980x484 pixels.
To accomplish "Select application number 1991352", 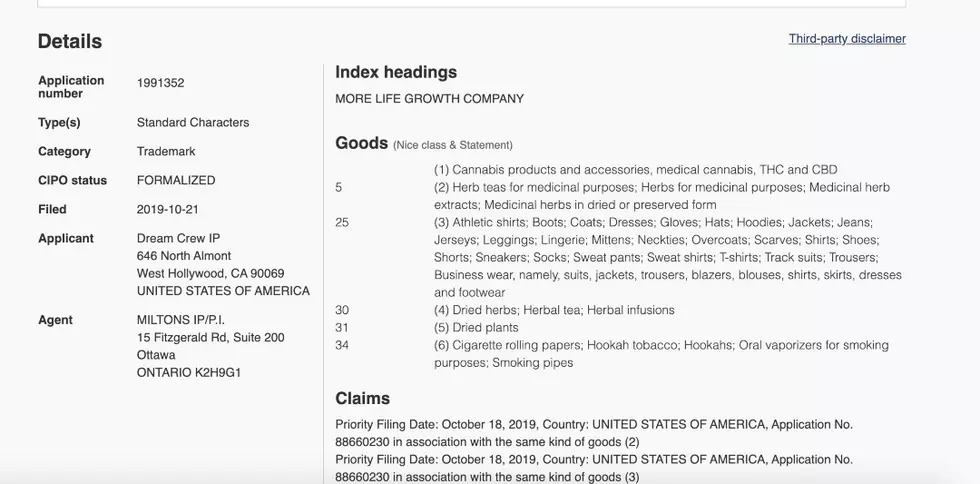I will pos(161,83).
